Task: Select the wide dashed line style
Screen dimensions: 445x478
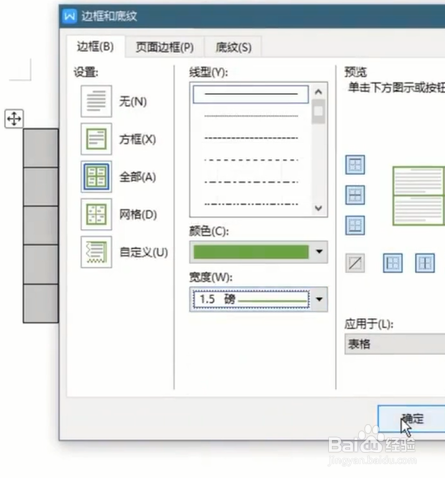Action: point(251,160)
